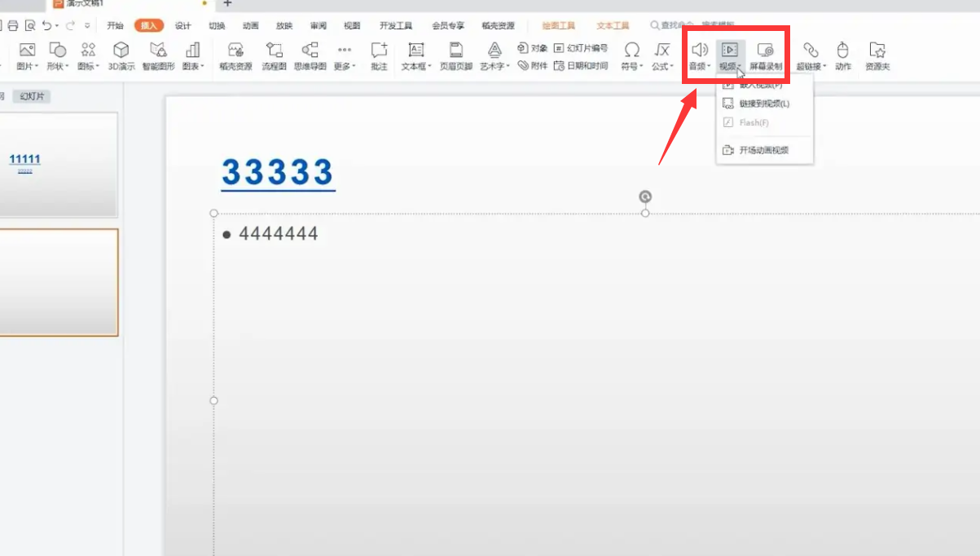This screenshot has height=556, width=980.
Task: Choose 开场动画视频 from video menu
Action: tap(764, 150)
